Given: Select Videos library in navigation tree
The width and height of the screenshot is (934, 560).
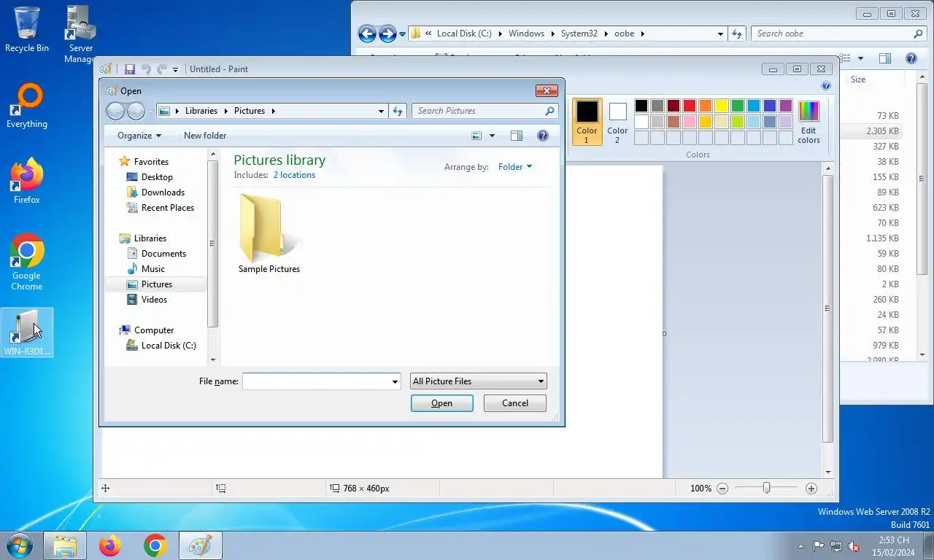Looking at the screenshot, I should click(x=154, y=300).
